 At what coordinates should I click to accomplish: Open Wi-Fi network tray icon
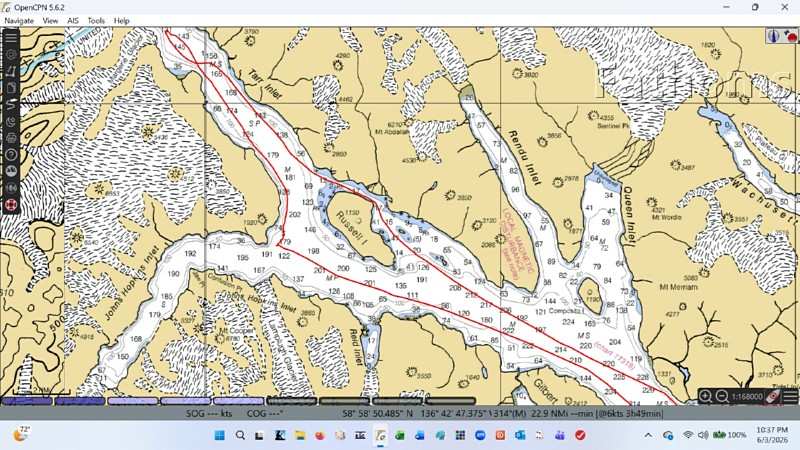(x=688, y=435)
